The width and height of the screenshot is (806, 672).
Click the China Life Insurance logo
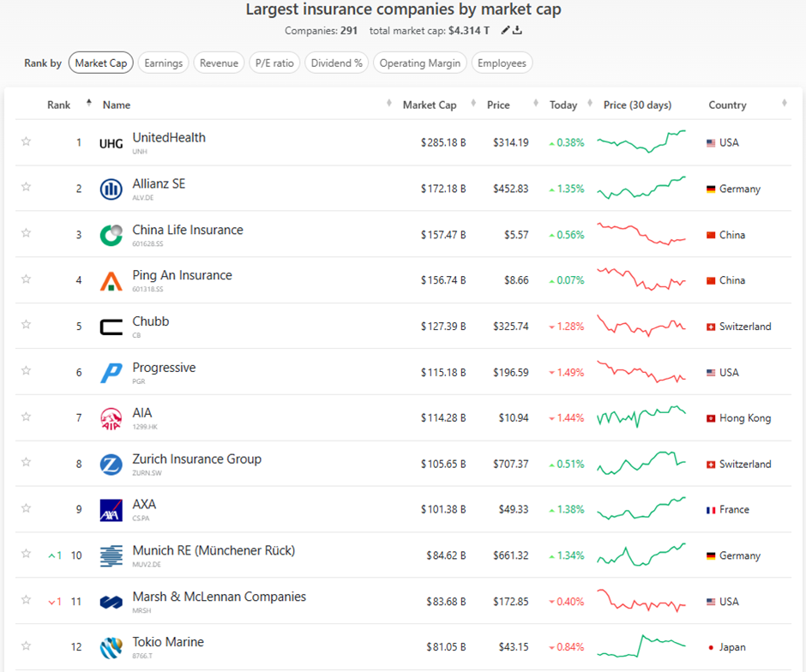pos(111,235)
